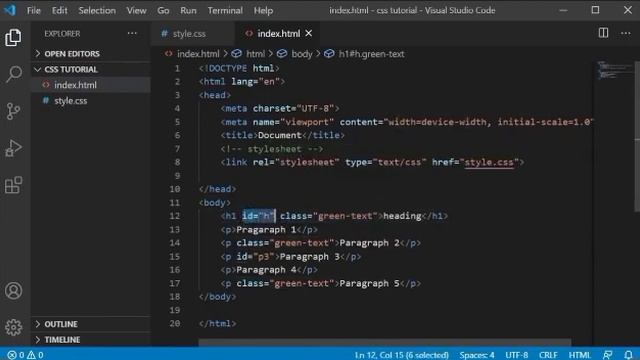Click line number 20 in gutter
The width and height of the screenshot is (640, 360).
175,323
